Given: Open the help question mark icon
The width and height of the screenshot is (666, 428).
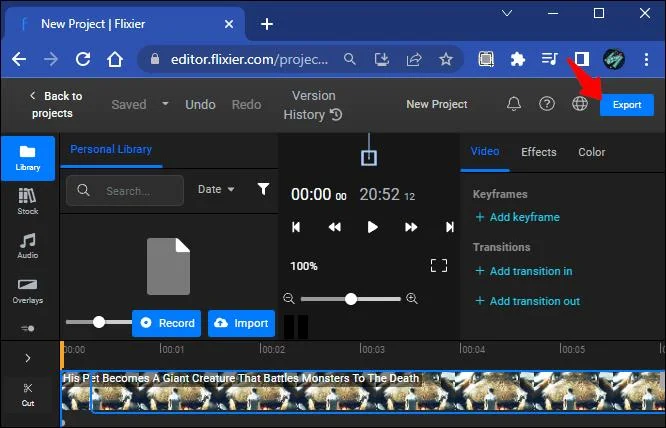Looking at the screenshot, I should [x=547, y=104].
